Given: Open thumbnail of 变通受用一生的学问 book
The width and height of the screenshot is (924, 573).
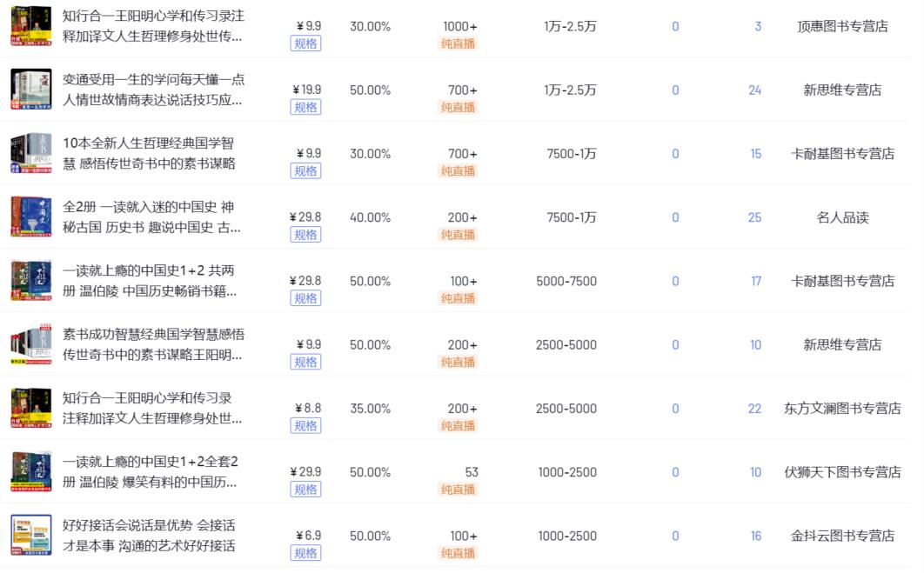Looking at the screenshot, I should 30,90.
